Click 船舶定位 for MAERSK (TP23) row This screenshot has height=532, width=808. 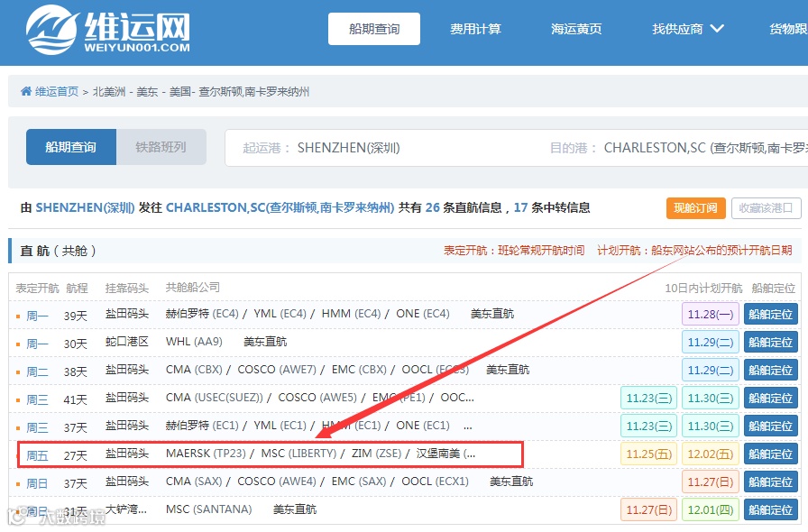(771, 454)
